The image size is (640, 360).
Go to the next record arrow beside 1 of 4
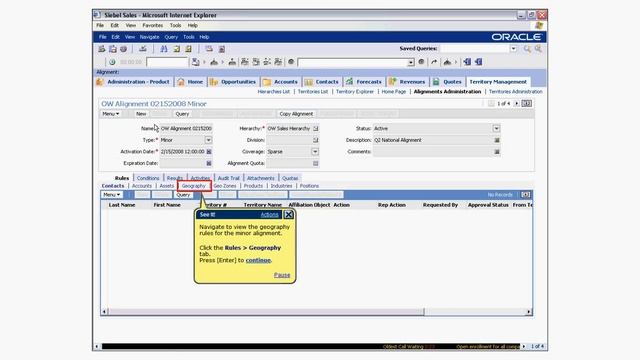click(x=516, y=104)
